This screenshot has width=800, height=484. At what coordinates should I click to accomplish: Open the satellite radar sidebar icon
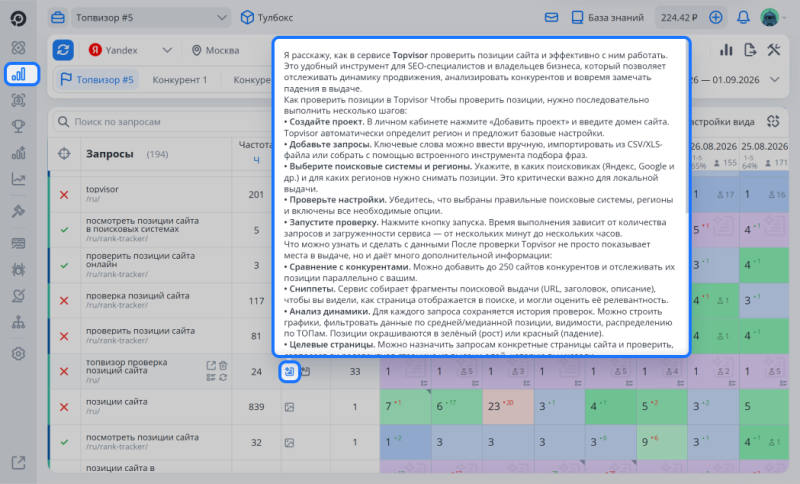point(18,296)
